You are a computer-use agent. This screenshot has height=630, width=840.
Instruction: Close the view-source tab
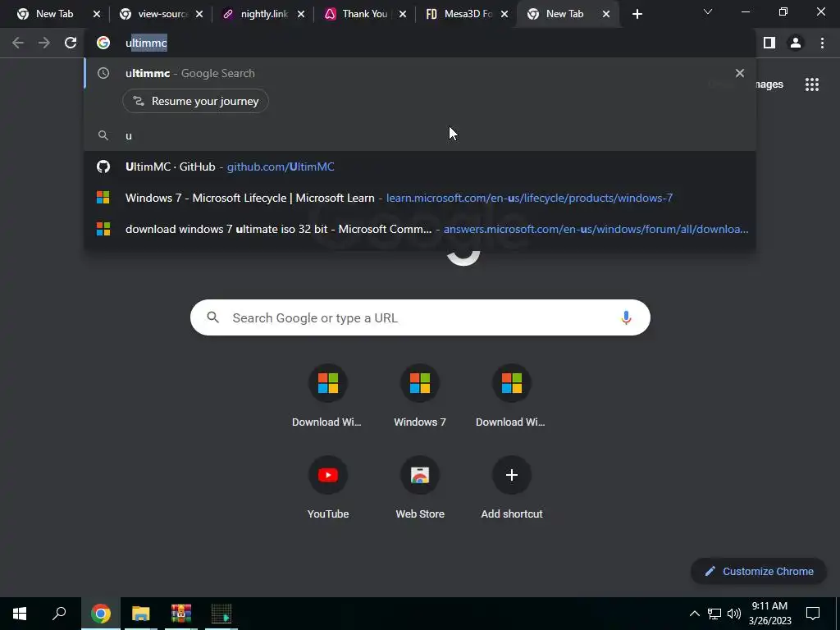pyautogui.click(x=199, y=15)
